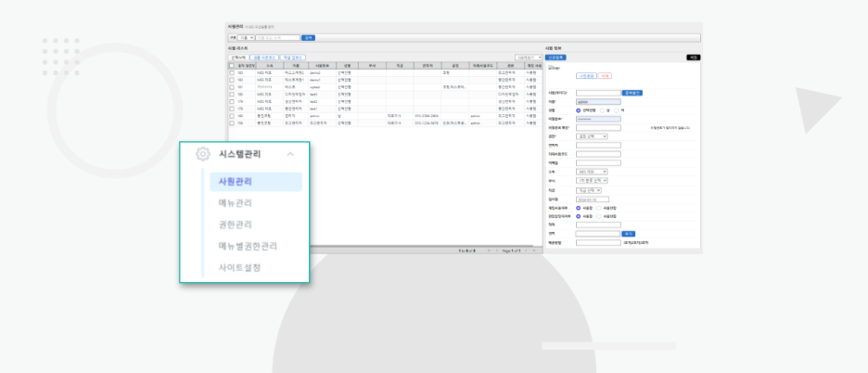
Task: Click the 소속 column header in the grid
Action: (x=269, y=65)
